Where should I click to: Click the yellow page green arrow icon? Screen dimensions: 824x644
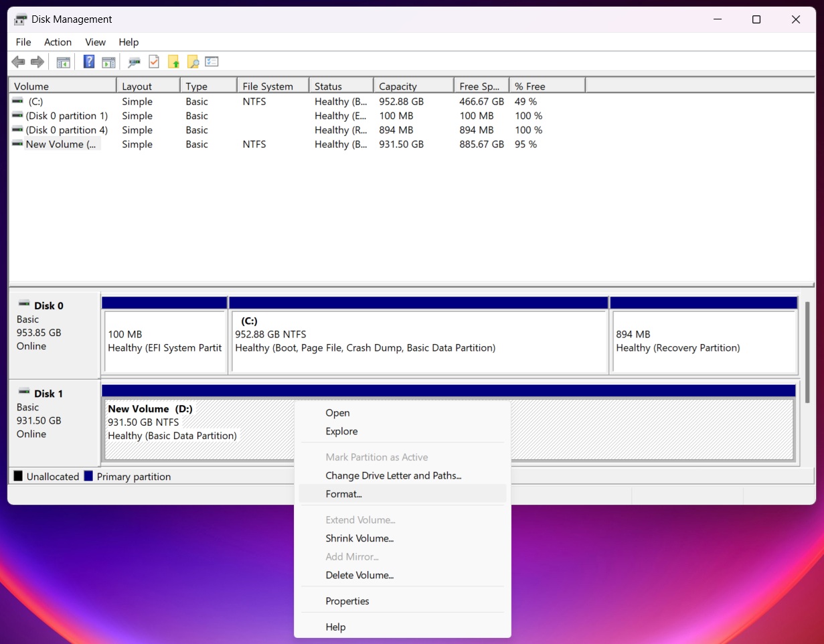(x=173, y=62)
